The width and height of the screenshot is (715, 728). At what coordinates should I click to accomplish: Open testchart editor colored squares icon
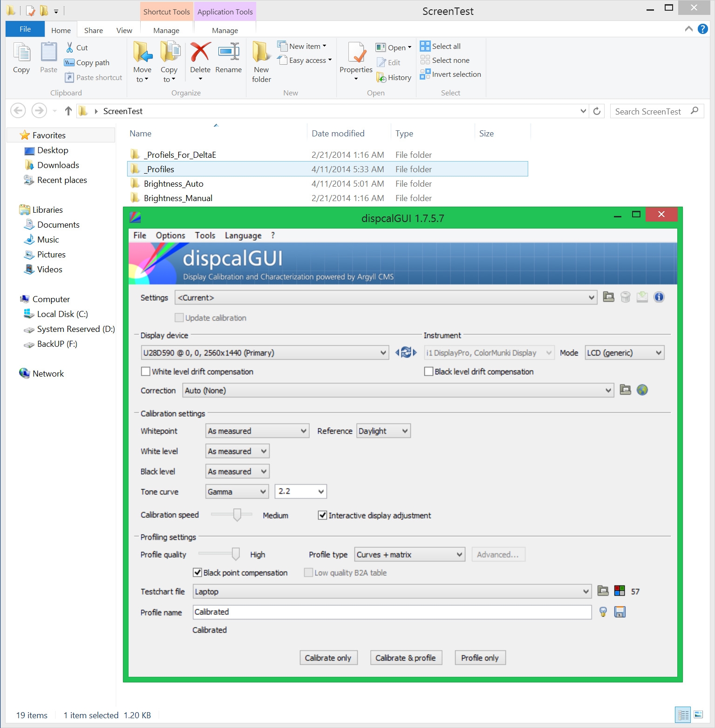pyautogui.click(x=620, y=591)
